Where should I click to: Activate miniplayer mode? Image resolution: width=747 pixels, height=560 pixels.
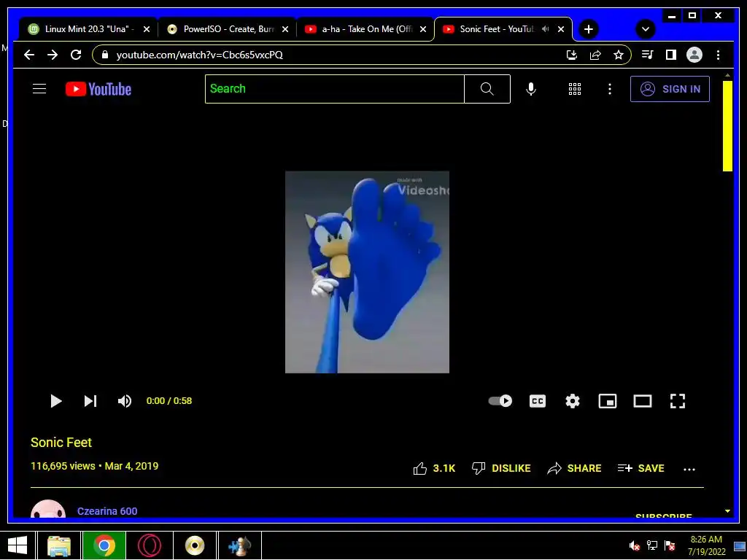[608, 401]
